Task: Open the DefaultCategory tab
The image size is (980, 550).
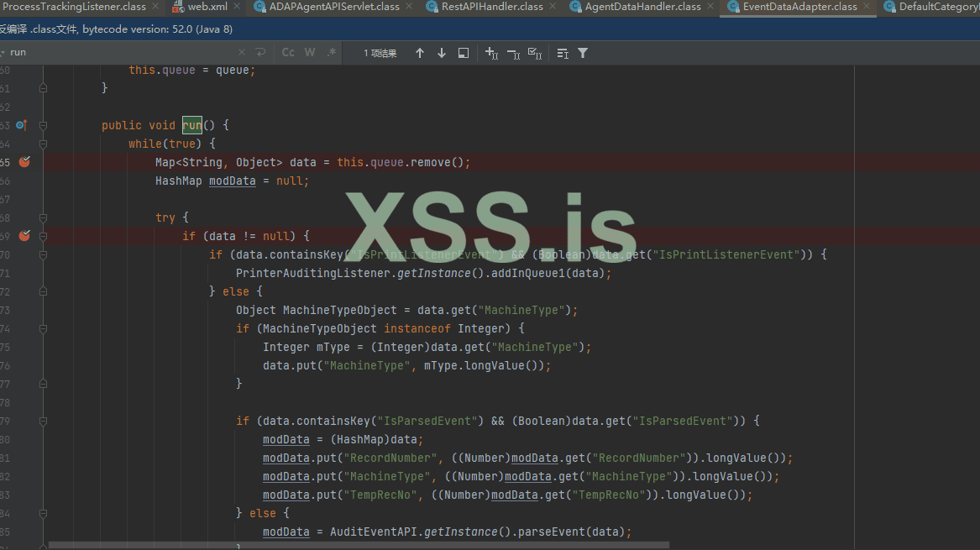Action: coord(931,7)
